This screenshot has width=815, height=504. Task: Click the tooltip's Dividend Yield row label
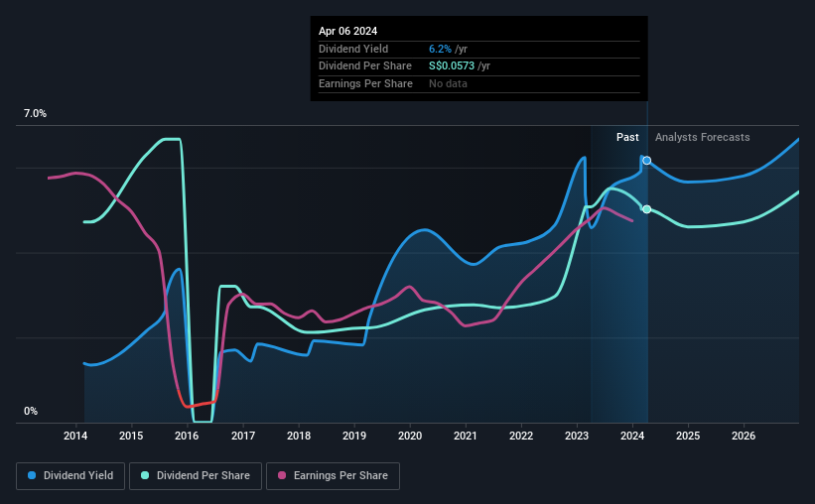coord(353,49)
